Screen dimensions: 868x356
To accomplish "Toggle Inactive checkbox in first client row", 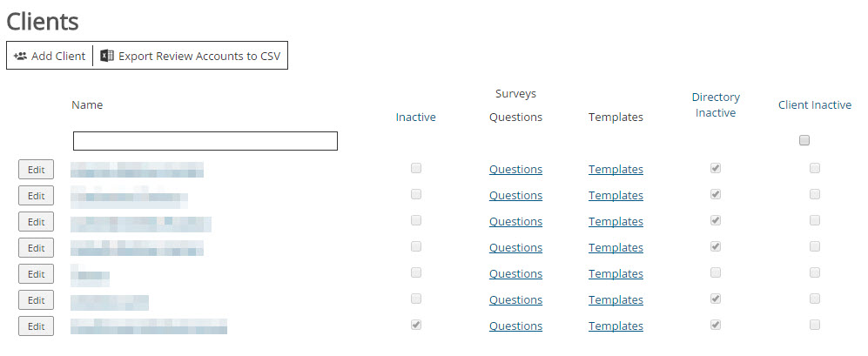I will [416, 168].
